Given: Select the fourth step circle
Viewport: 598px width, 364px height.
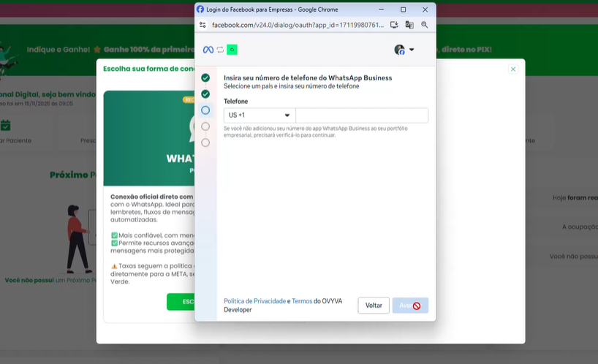Looking at the screenshot, I should pos(205,126).
